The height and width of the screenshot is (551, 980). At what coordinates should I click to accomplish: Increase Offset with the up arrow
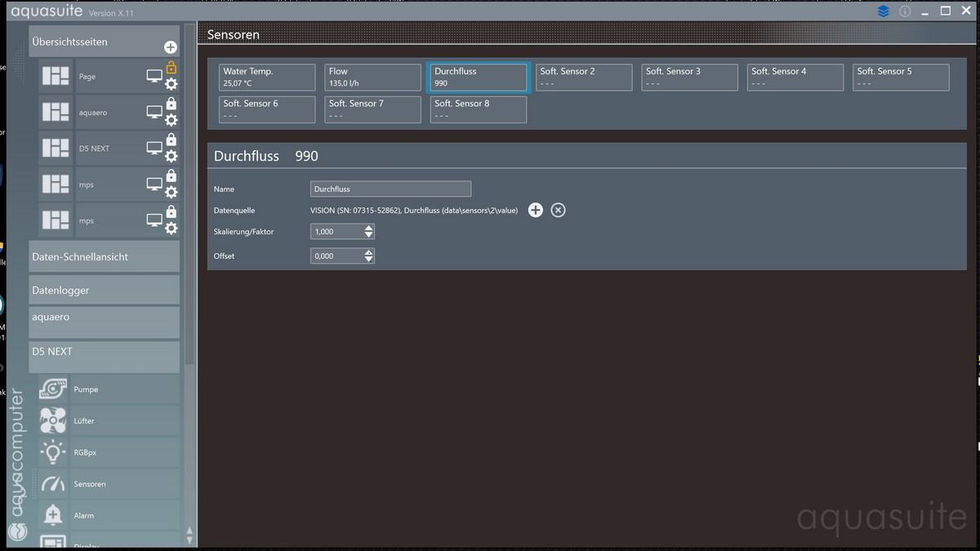click(x=369, y=253)
